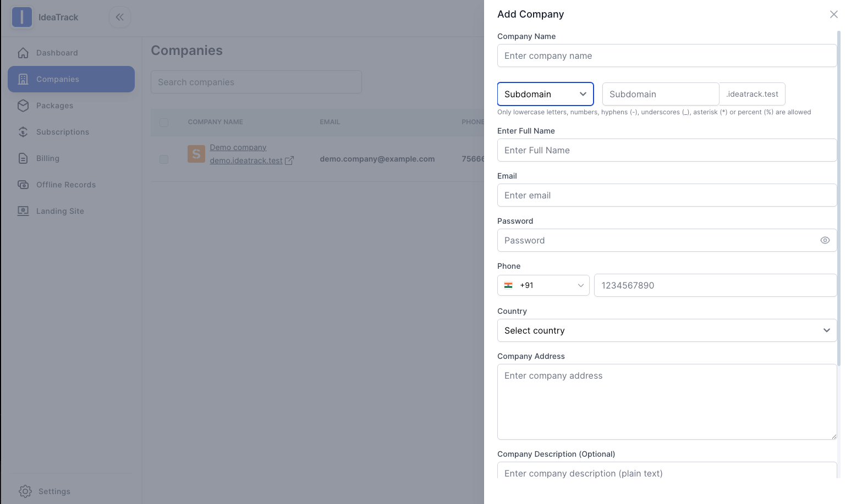Toggle password visibility eye icon
This screenshot has height=504, width=851.
[x=825, y=240]
